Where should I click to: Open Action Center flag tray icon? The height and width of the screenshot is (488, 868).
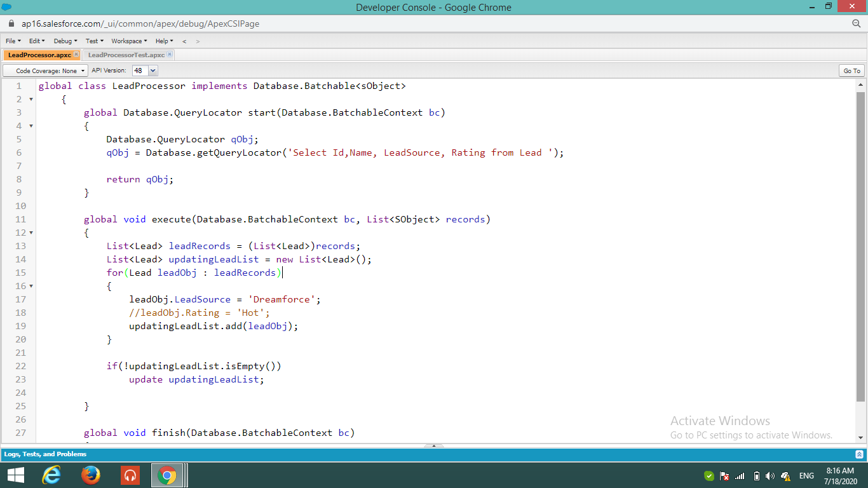[724, 476]
